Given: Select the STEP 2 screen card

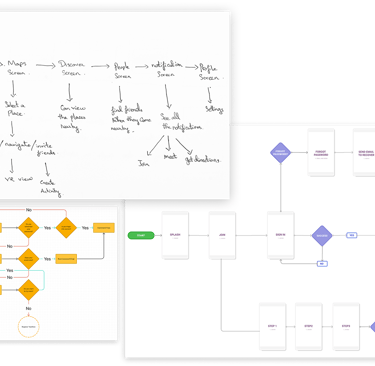Looking at the screenshot, I should (309, 327).
